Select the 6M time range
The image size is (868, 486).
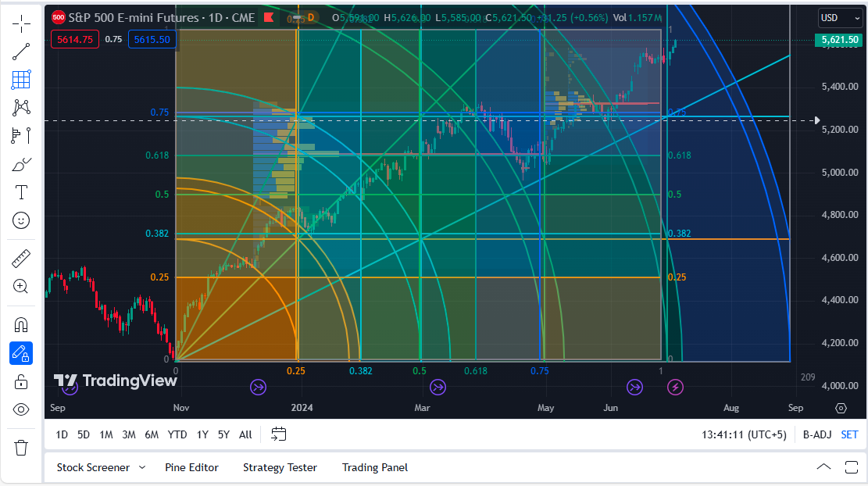click(x=152, y=434)
